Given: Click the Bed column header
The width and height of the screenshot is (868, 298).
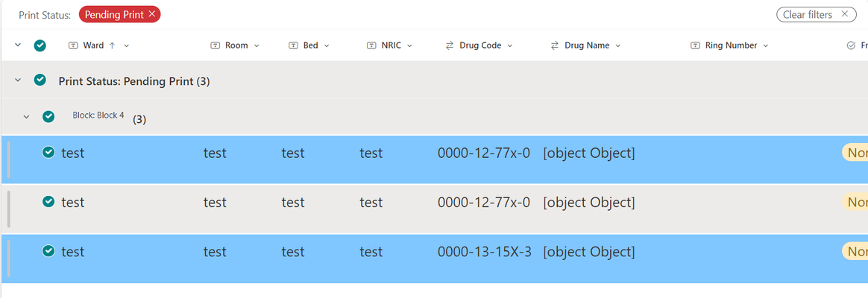Looking at the screenshot, I should coord(309,45).
